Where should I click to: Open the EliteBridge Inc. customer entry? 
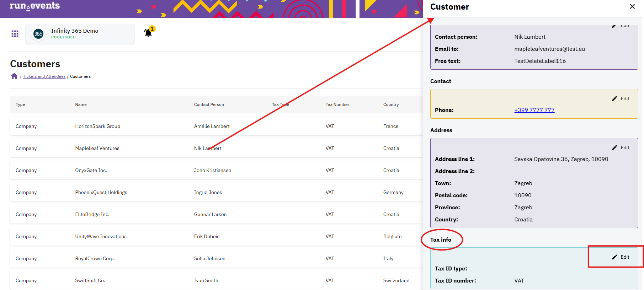tap(92, 214)
